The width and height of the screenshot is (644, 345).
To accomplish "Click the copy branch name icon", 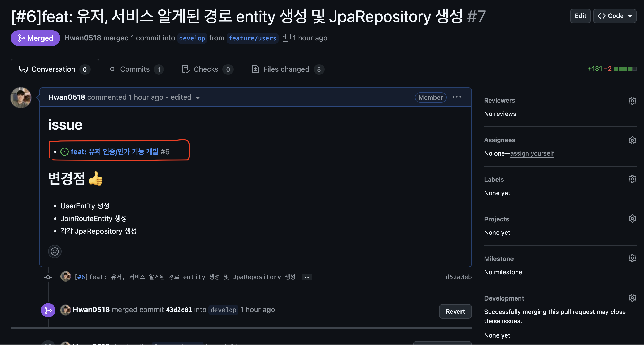I will pos(286,38).
